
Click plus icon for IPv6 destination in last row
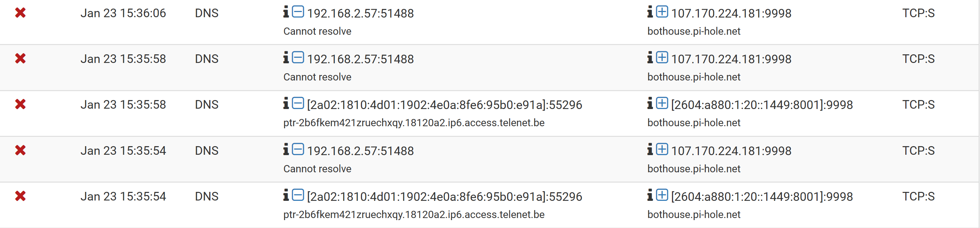coord(662,195)
